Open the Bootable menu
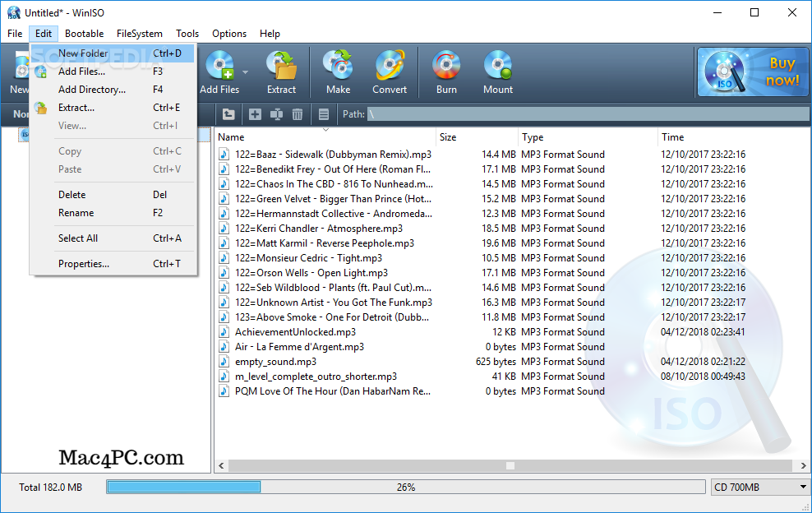This screenshot has width=812, height=513. 85,34
